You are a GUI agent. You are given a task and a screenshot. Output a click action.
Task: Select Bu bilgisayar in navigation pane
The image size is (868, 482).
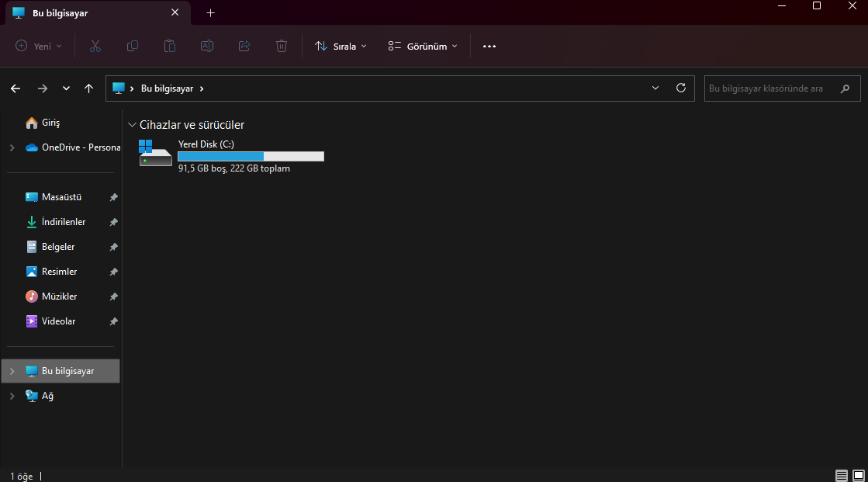click(x=61, y=371)
